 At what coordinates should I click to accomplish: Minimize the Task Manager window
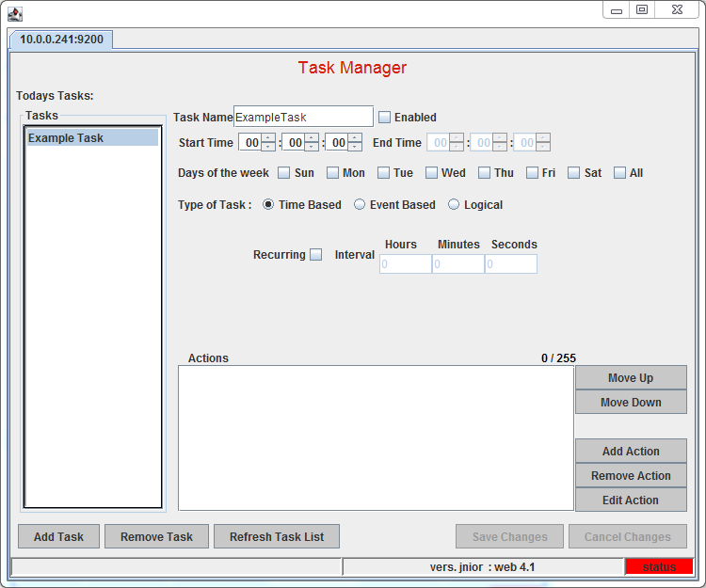[617, 10]
